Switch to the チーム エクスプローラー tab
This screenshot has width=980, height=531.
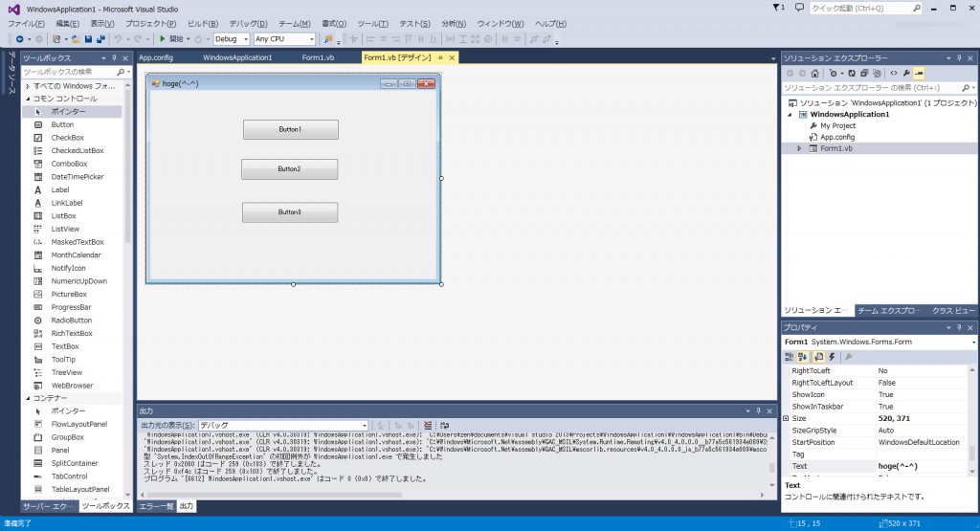889,311
